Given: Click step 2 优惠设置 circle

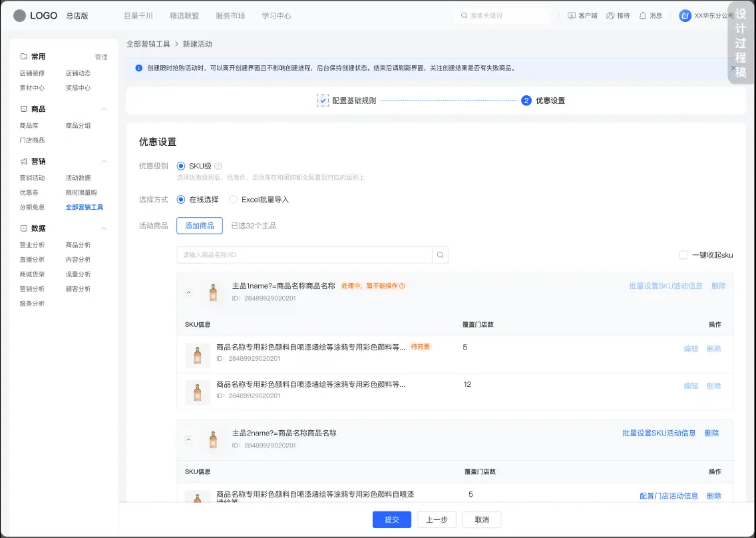Looking at the screenshot, I should (526, 101).
